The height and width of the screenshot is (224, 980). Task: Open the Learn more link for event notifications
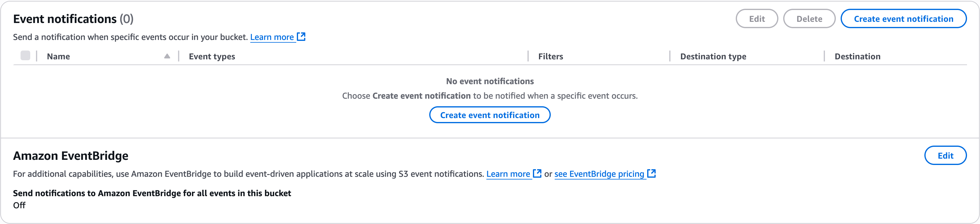tap(272, 37)
